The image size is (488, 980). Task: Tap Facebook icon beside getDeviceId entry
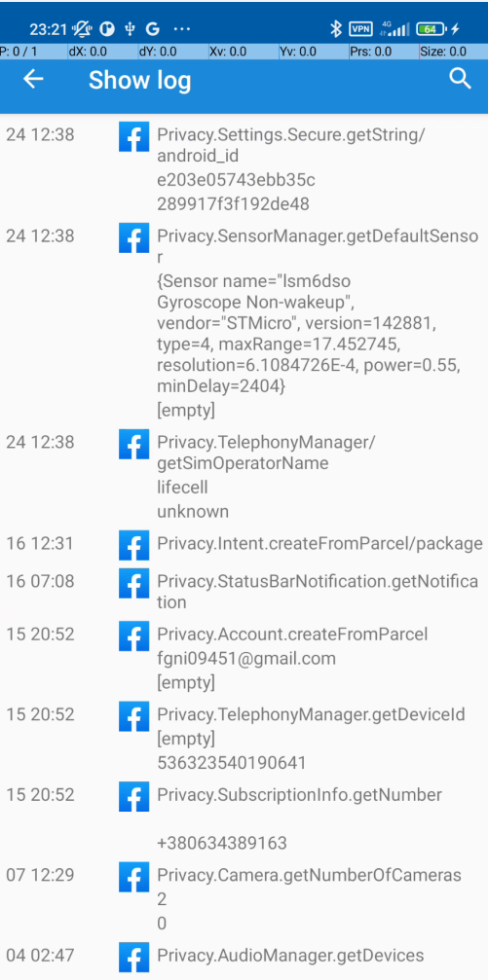coord(133,716)
